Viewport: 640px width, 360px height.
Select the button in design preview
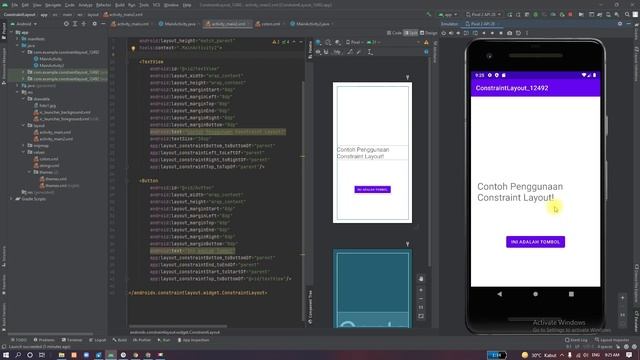click(x=372, y=189)
